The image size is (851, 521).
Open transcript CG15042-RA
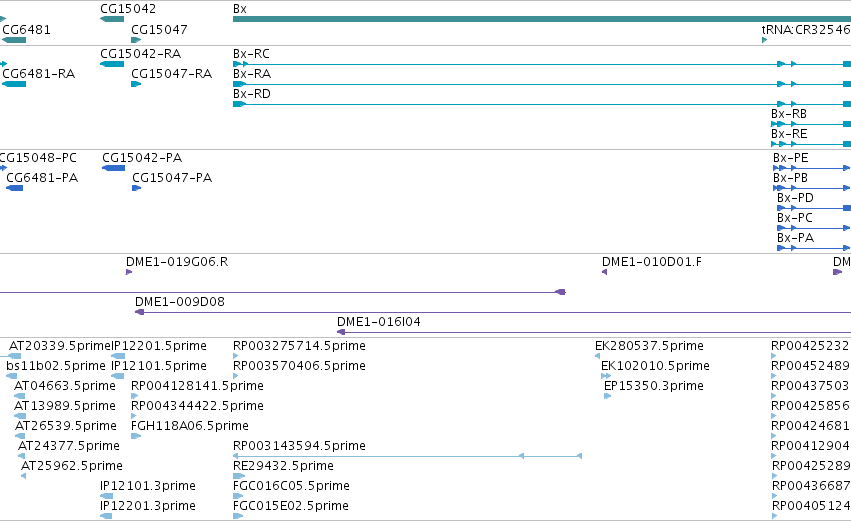click(x=141, y=54)
